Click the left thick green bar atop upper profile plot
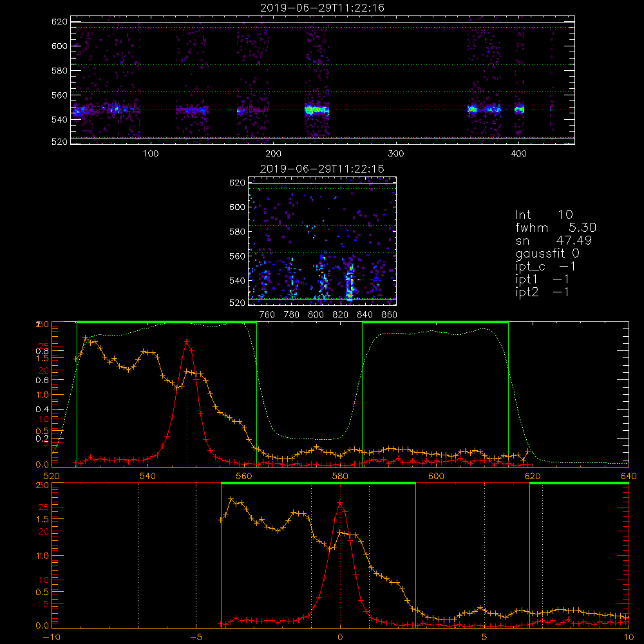Image resolution: width=644 pixels, height=644 pixels. point(167,323)
